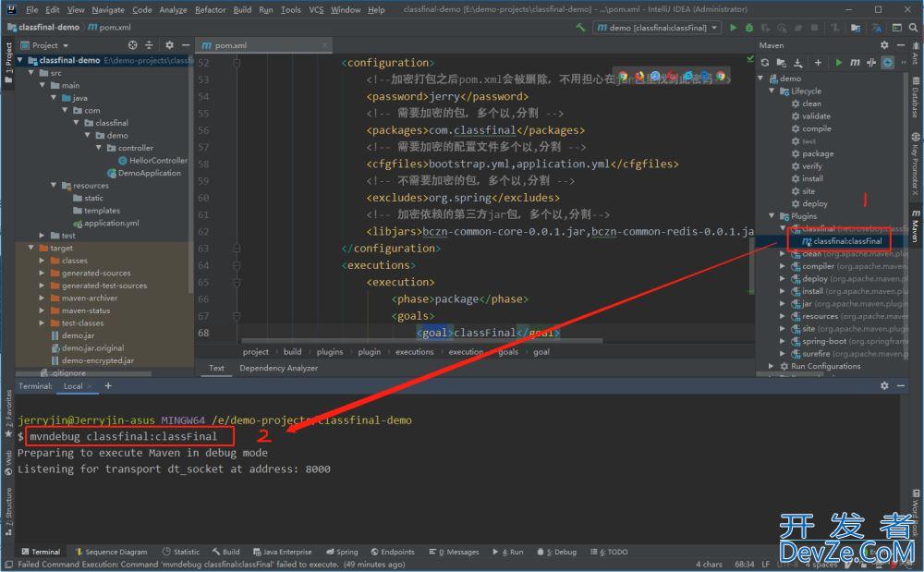Click the editor horizontal scrollbar
The height and width of the screenshot is (572, 924).
point(422,340)
